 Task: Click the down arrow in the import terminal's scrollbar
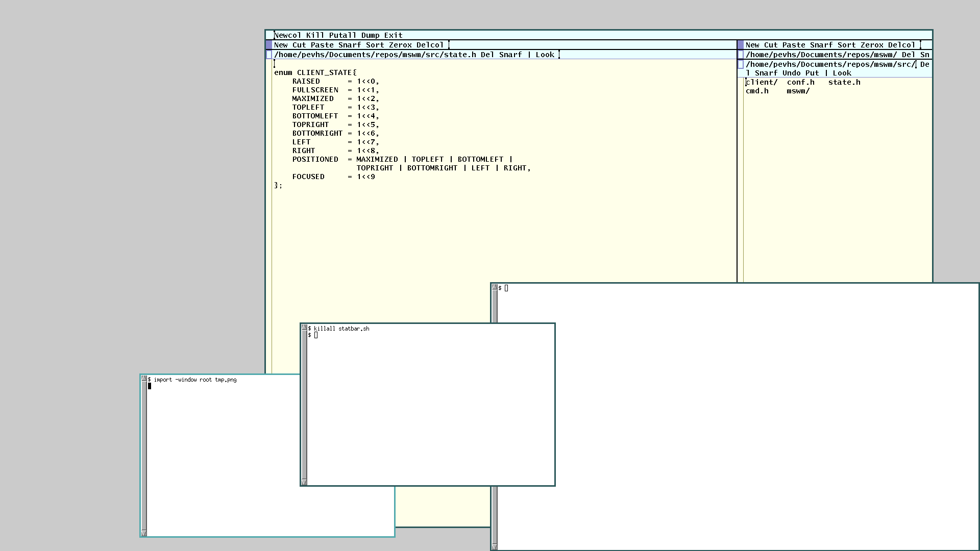click(x=144, y=533)
